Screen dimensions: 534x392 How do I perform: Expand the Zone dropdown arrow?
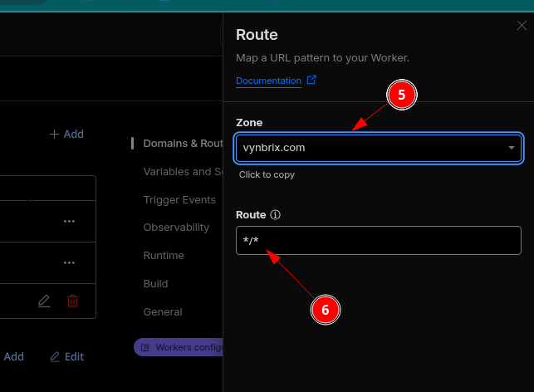point(512,149)
